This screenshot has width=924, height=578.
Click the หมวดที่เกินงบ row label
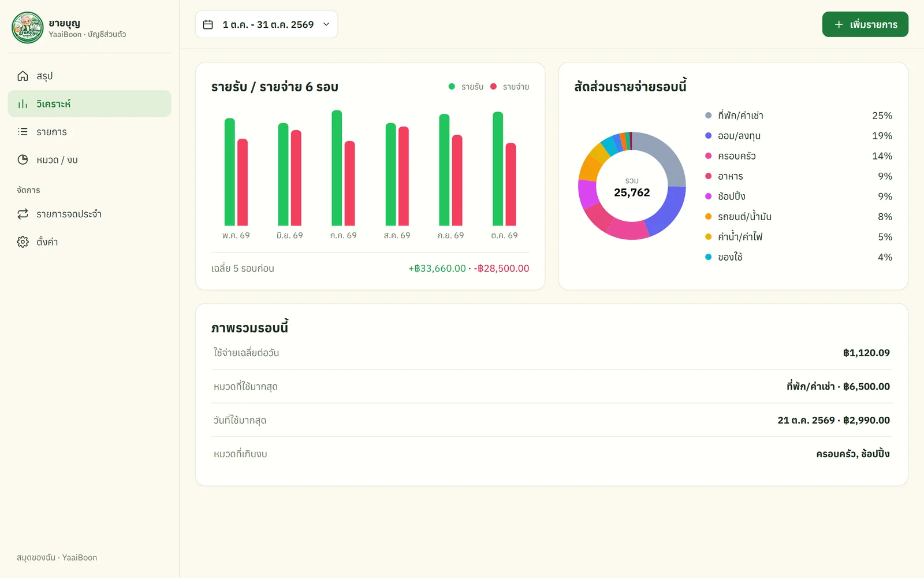coord(240,454)
